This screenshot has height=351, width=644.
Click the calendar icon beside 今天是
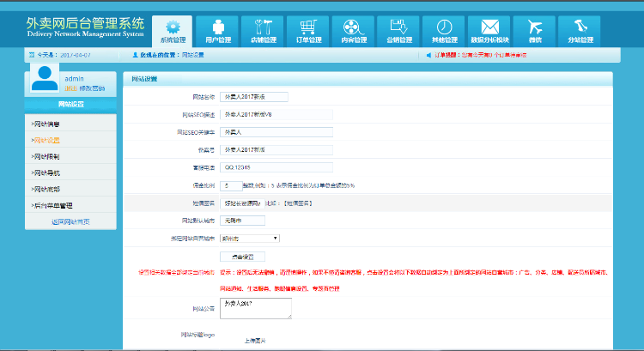32,55
